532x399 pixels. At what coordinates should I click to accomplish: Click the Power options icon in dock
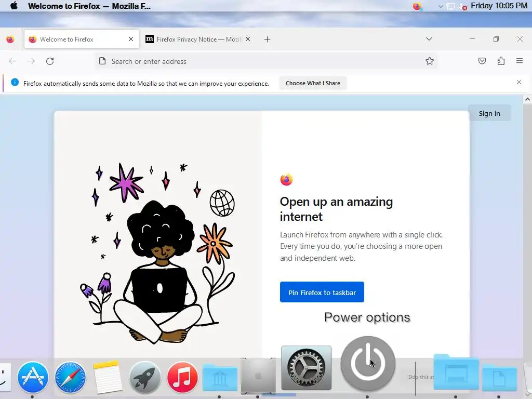pyautogui.click(x=368, y=363)
